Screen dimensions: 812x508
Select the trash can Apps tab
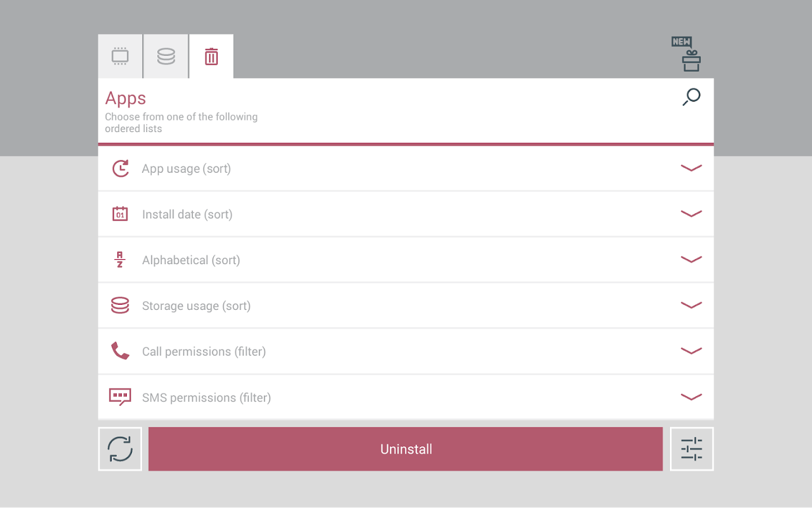[x=211, y=56]
